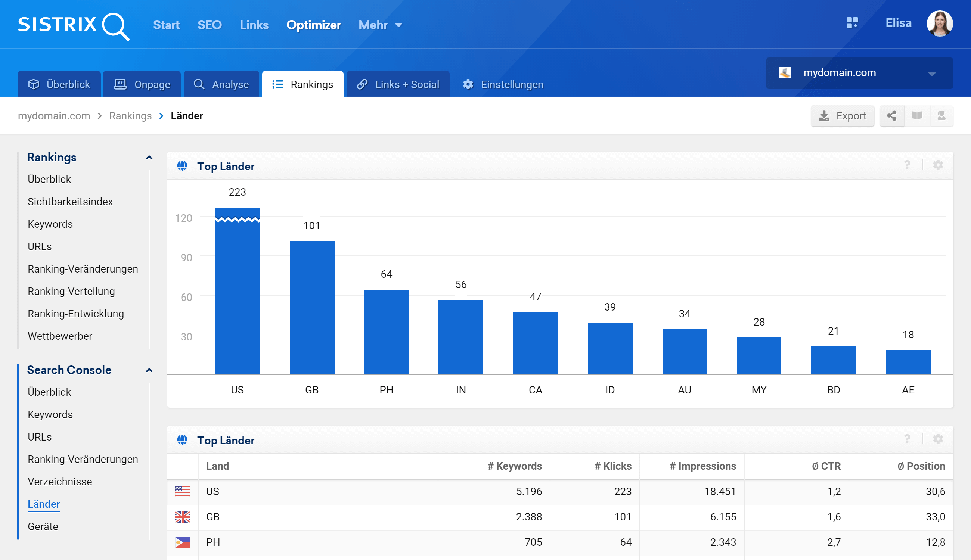Open the gear settings of Top Länder chart
Screen dimensions: 971x560
coord(938,165)
